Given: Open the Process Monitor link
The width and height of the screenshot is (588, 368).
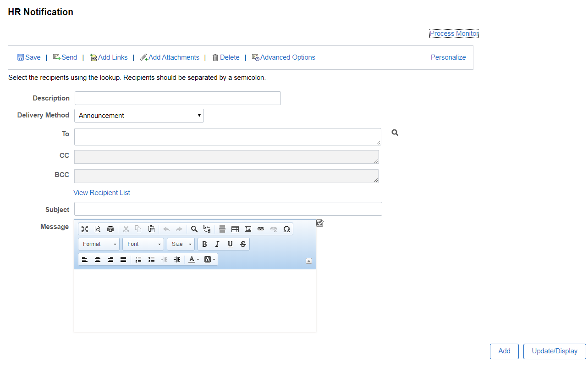Looking at the screenshot, I should click(x=454, y=33).
